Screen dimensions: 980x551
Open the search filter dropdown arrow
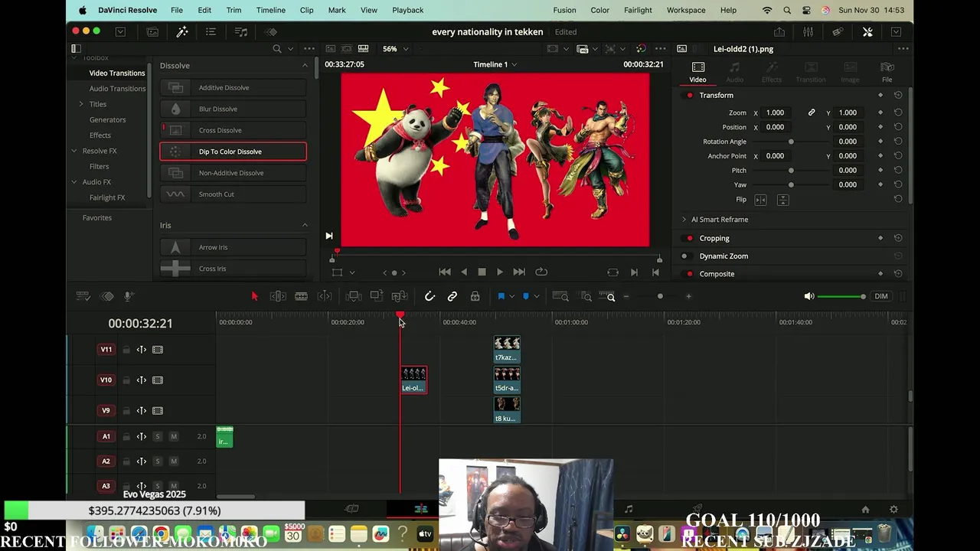290,49
